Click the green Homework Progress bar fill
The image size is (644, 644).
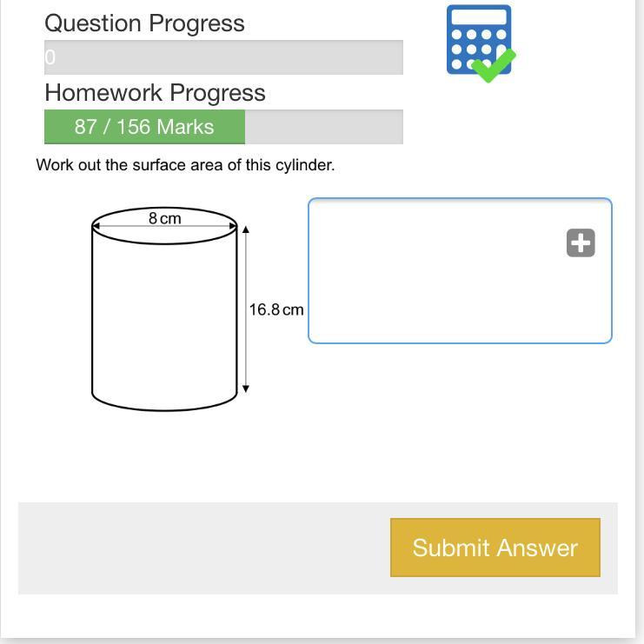pos(144,127)
